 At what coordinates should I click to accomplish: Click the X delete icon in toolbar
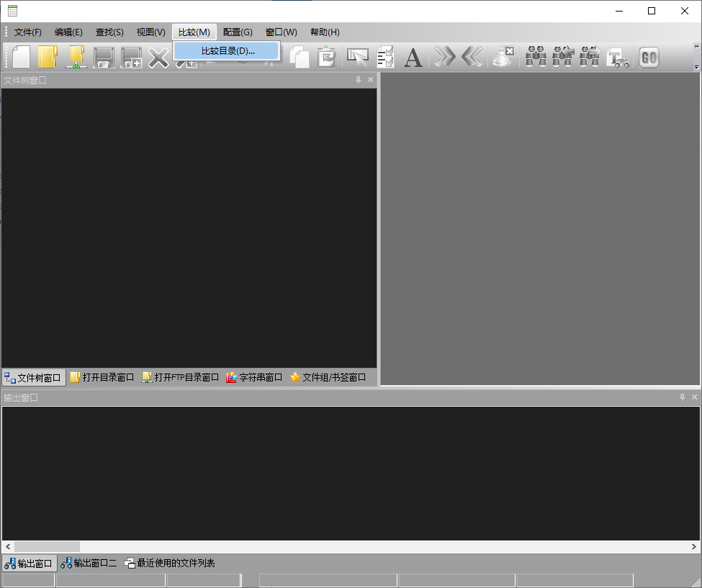coord(158,57)
